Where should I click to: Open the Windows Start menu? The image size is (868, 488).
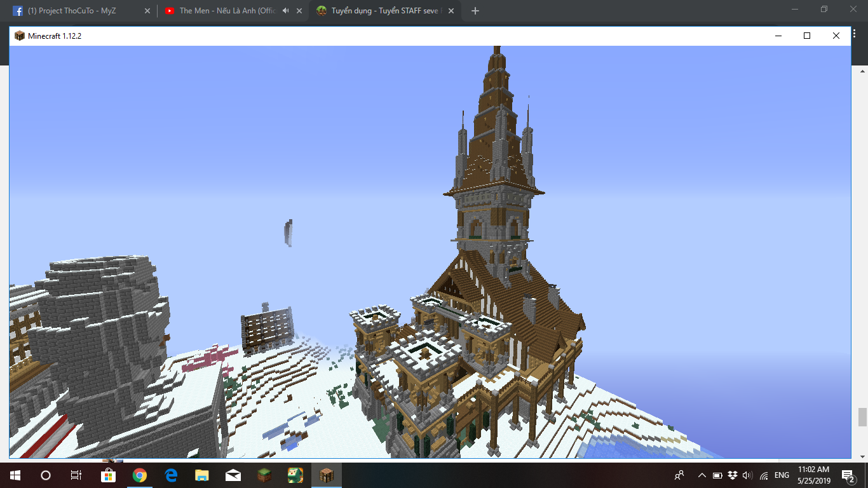point(15,475)
